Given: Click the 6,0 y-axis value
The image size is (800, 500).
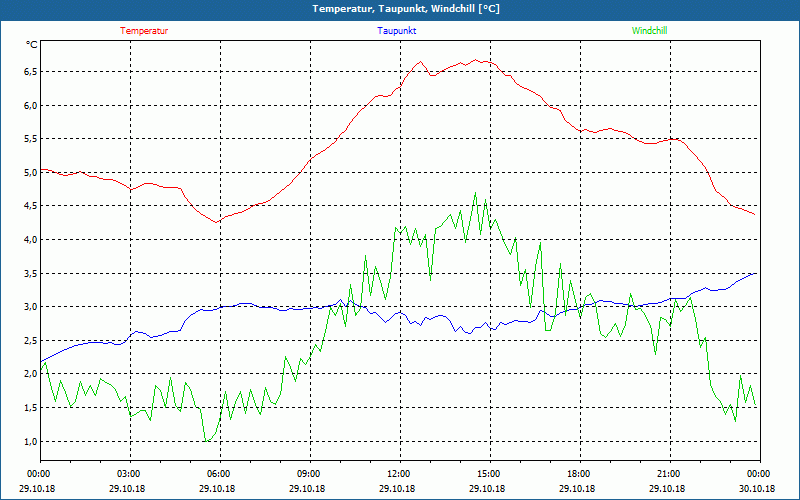Looking at the screenshot, I should (x=31, y=106).
